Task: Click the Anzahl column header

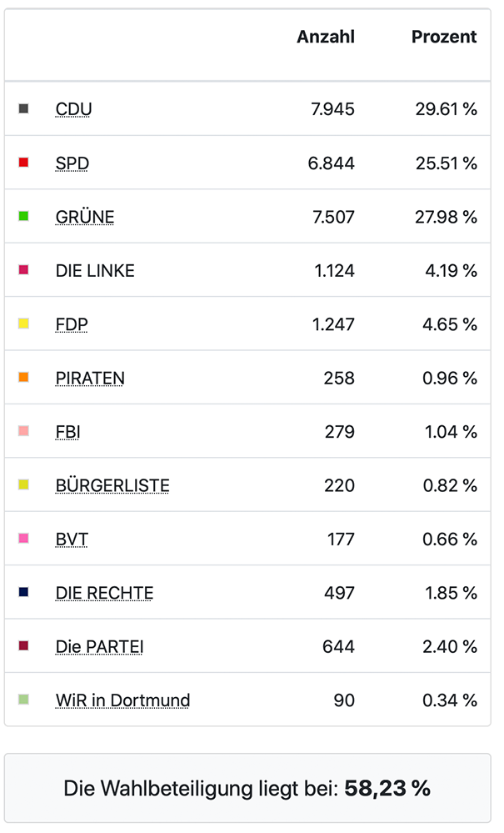Action: (326, 37)
